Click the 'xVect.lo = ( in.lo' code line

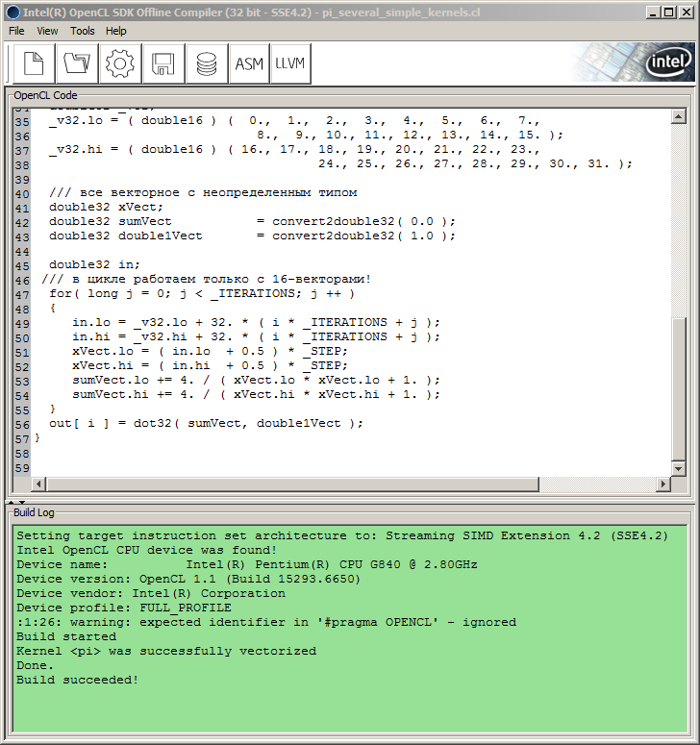210,351
